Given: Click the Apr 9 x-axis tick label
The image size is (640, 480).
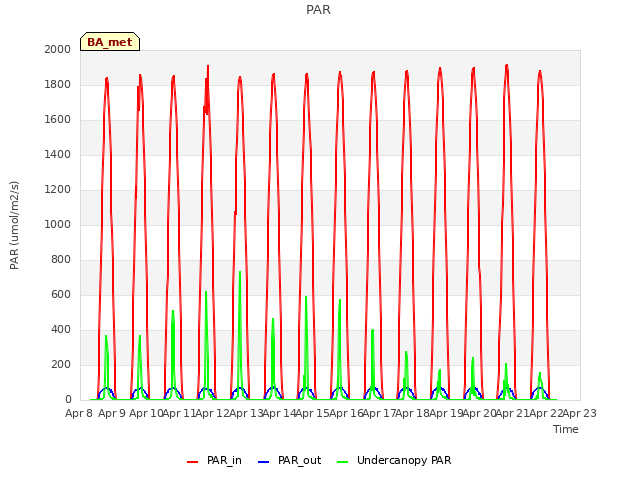Looking at the screenshot, I should pos(112,413).
